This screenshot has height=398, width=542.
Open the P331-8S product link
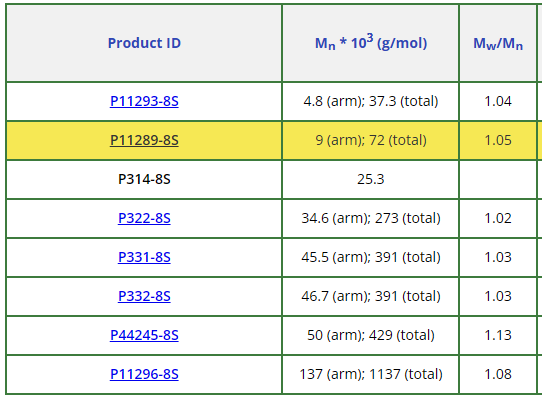144,257
